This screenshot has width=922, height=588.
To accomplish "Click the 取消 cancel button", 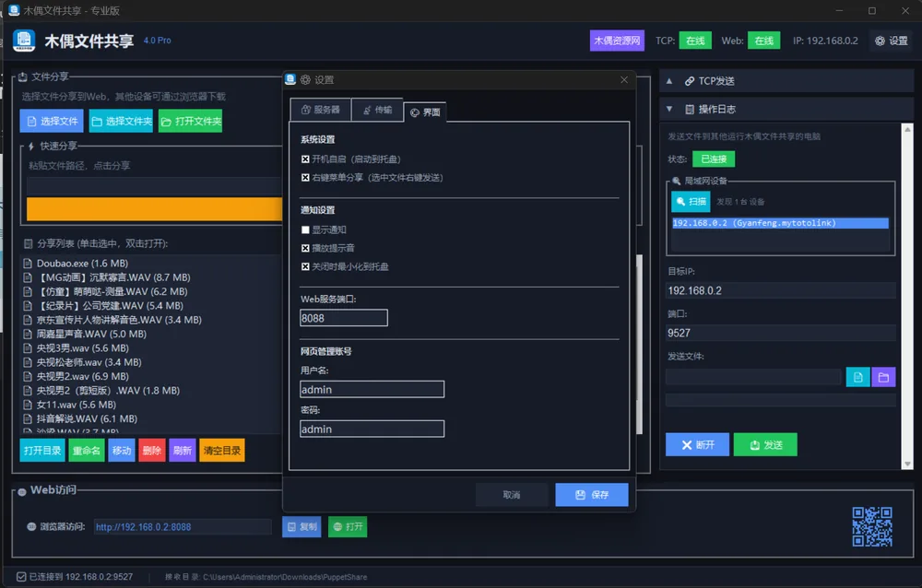I will (x=512, y=495).
